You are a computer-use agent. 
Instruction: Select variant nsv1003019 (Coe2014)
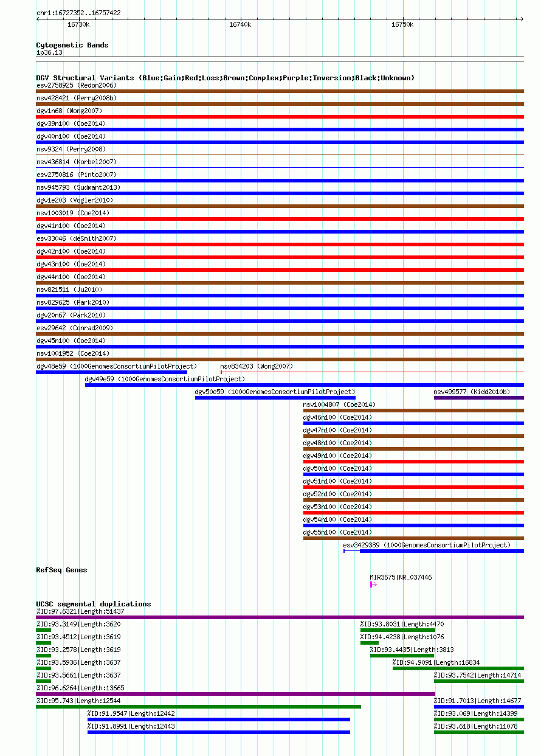(73, 213)
